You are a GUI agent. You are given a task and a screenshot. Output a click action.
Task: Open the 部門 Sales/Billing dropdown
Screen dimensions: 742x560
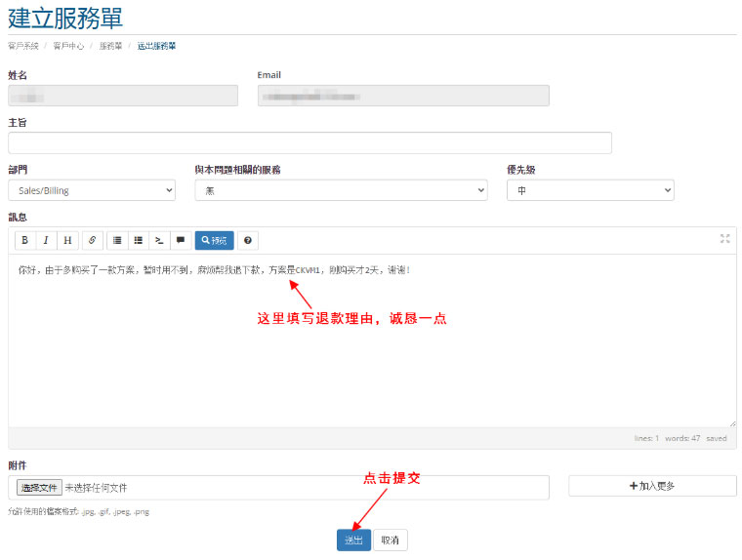[92, 191]
